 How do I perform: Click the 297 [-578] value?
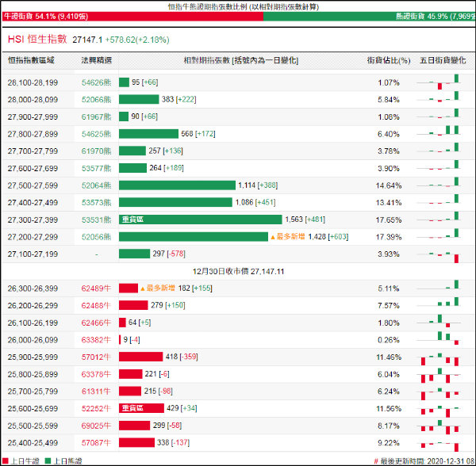pos(169,254)
